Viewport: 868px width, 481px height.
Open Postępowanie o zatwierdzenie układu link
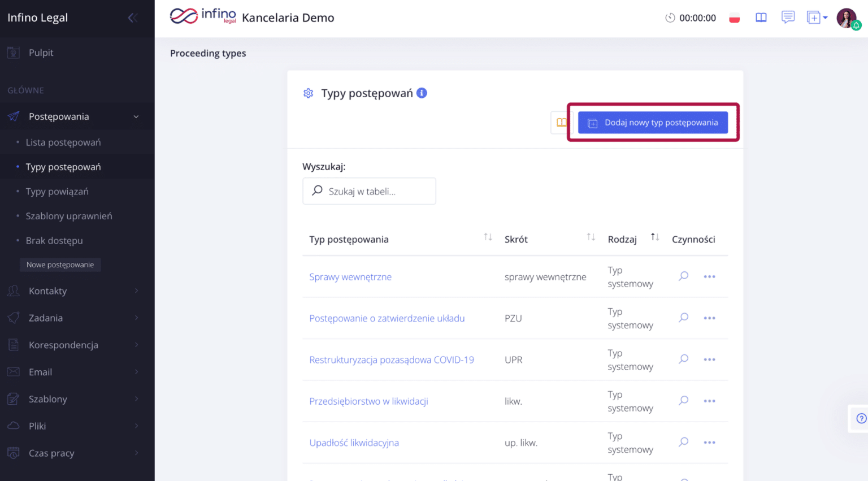[x=387, y=318]
